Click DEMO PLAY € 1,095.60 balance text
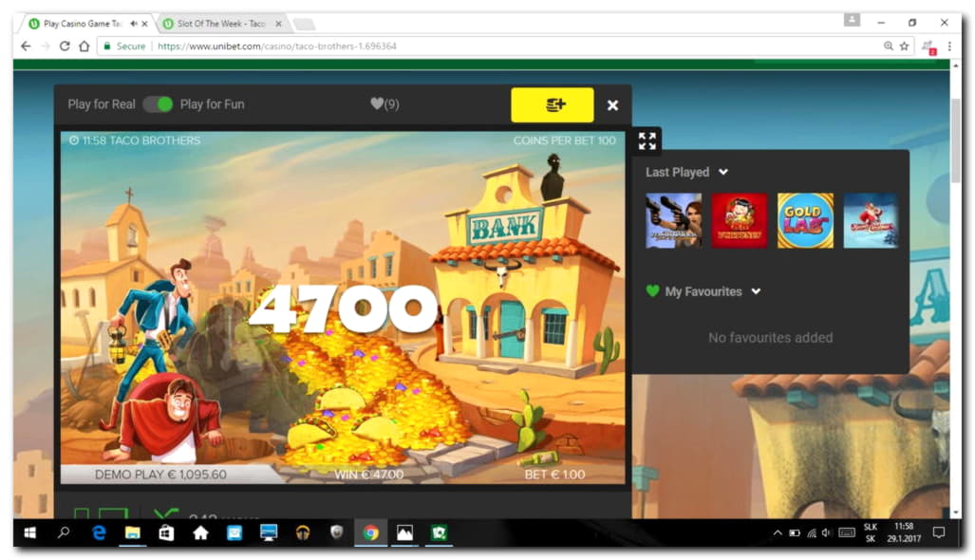Image resolution: width=975 pixels, height=560 pixels. tap(160, 475)
